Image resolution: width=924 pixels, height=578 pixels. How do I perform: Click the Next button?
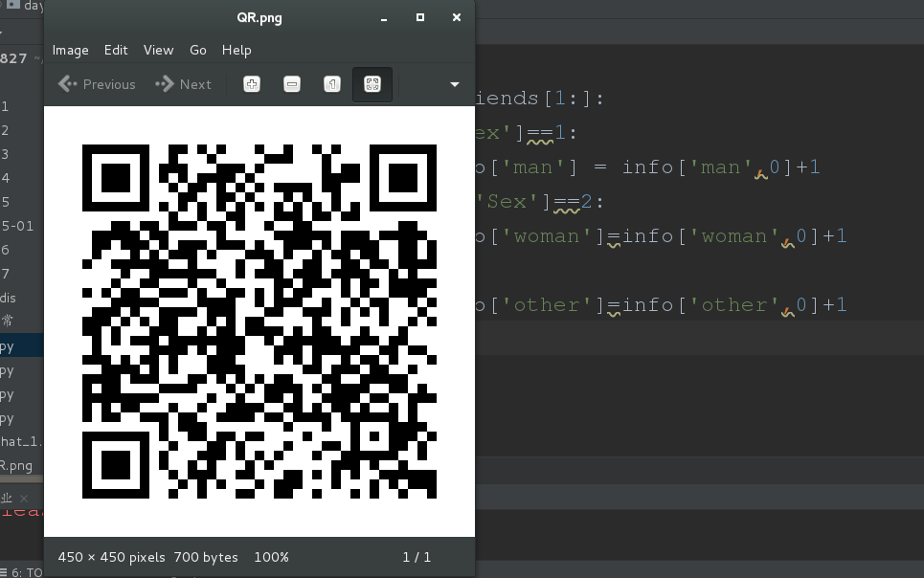pyautogui.click(x=183, y=84)
